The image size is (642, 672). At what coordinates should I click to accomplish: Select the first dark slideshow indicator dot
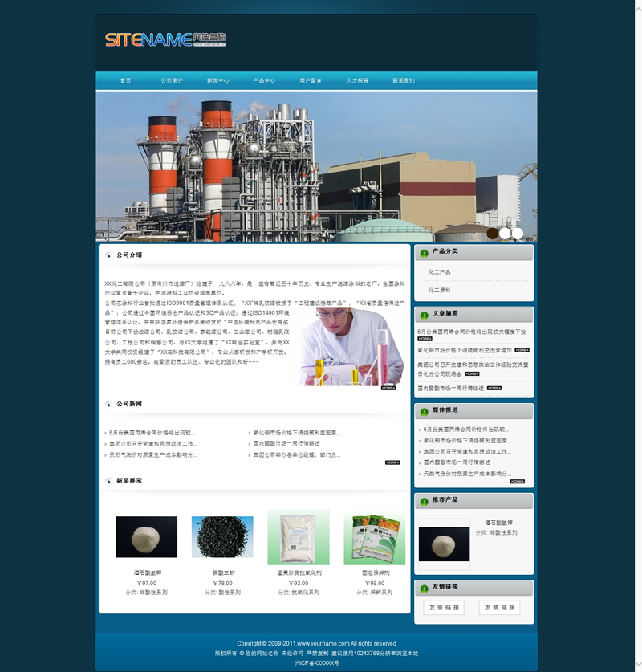point(493,234)
